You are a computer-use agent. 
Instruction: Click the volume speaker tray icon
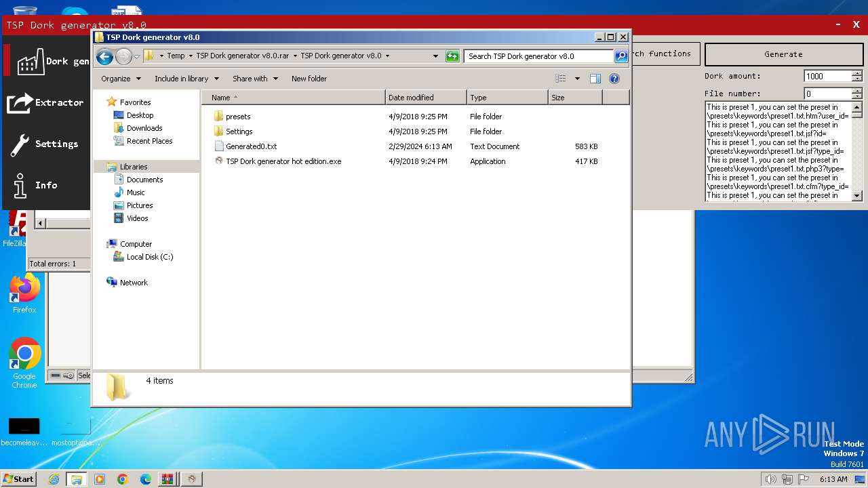point(770,479)
